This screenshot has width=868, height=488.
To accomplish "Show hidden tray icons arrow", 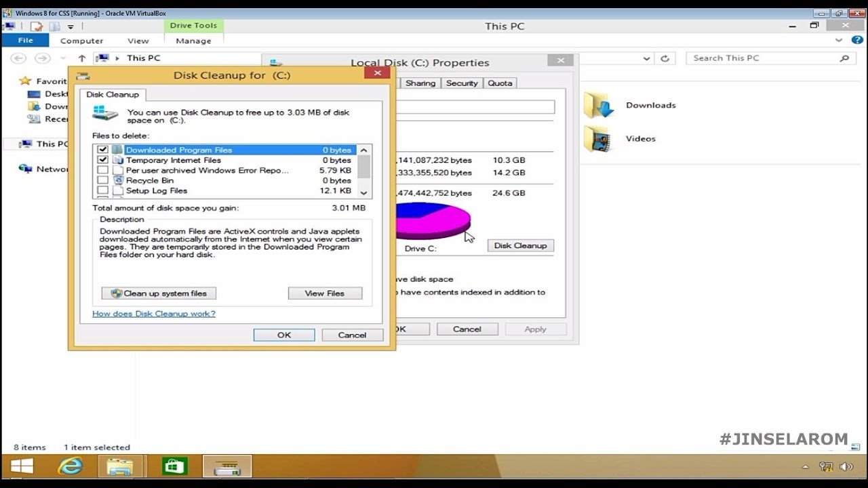I will [x=806, y=467].
